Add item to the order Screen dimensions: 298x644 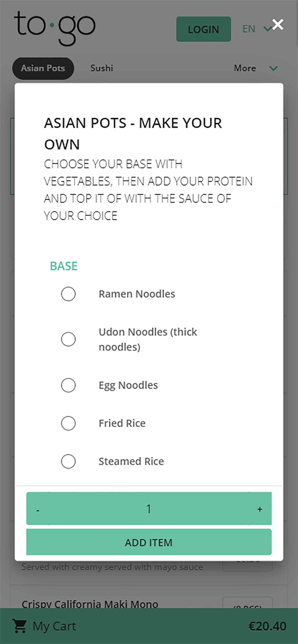coord(149,542)
